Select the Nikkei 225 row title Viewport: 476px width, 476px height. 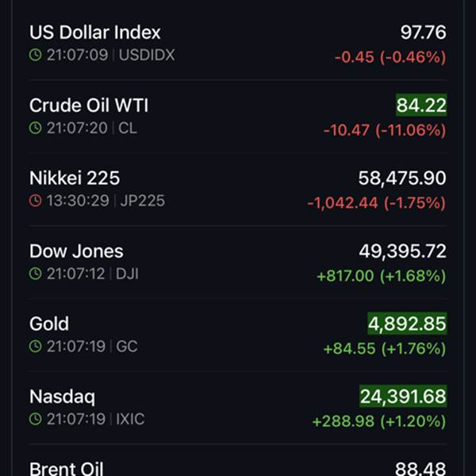tap(75, 178)
